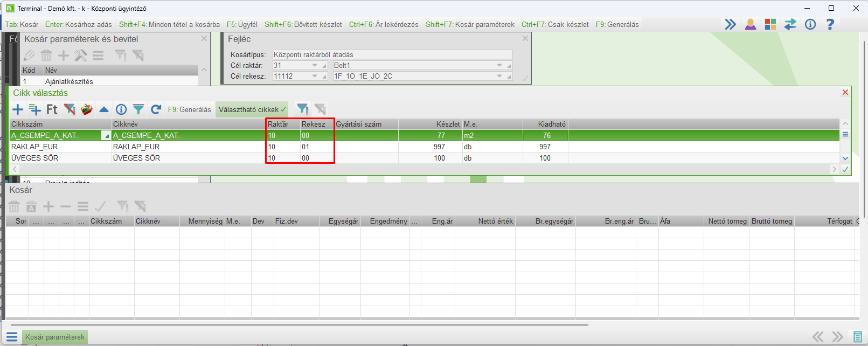Click the trash with letter A icon in Kosár
Screen dimensions: 868x346
31,206
